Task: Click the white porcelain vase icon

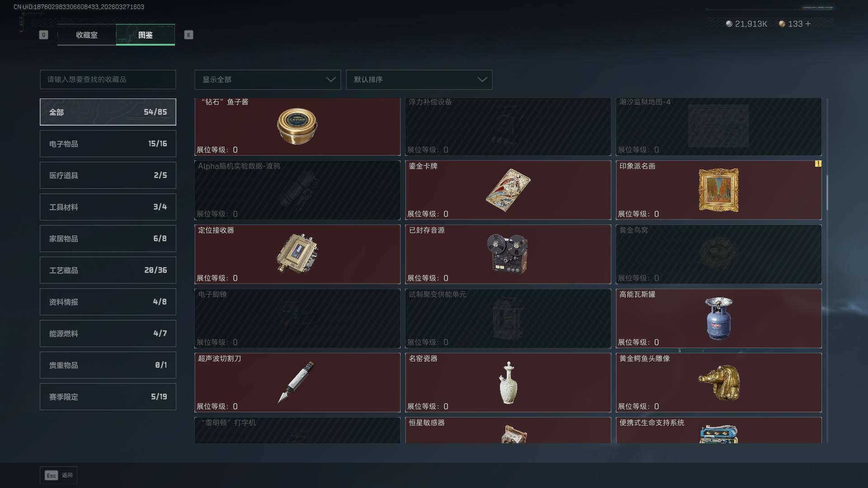Action: (x=508, y=383)
